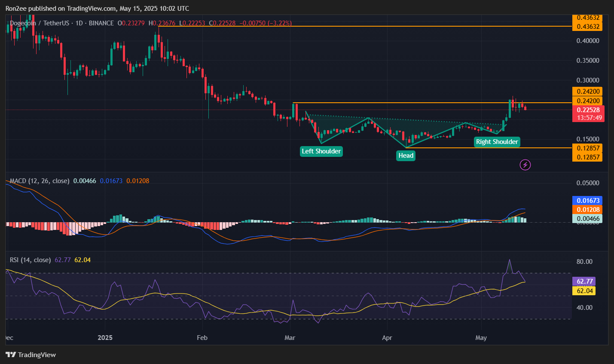Click the yellow 62.04 RSI axis tag
614x364 pixels.
(x=584, y=291)
